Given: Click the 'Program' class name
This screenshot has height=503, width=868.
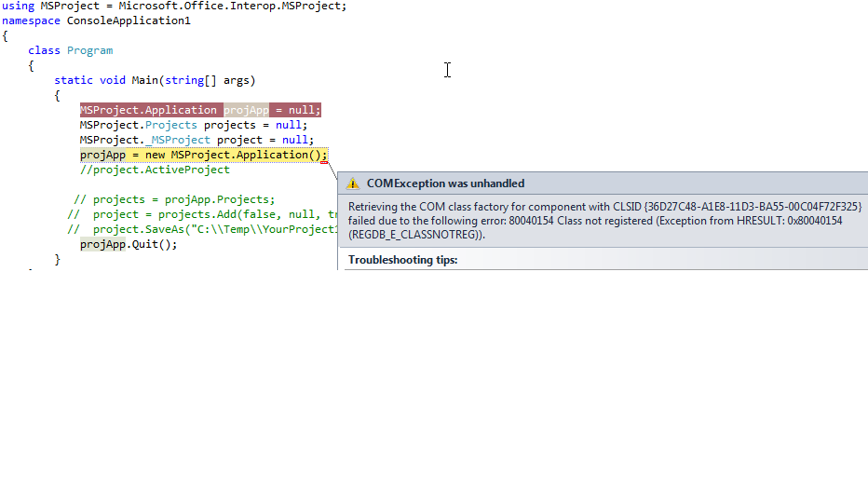Looking at the screenshot, I should [x=89, y=50].
